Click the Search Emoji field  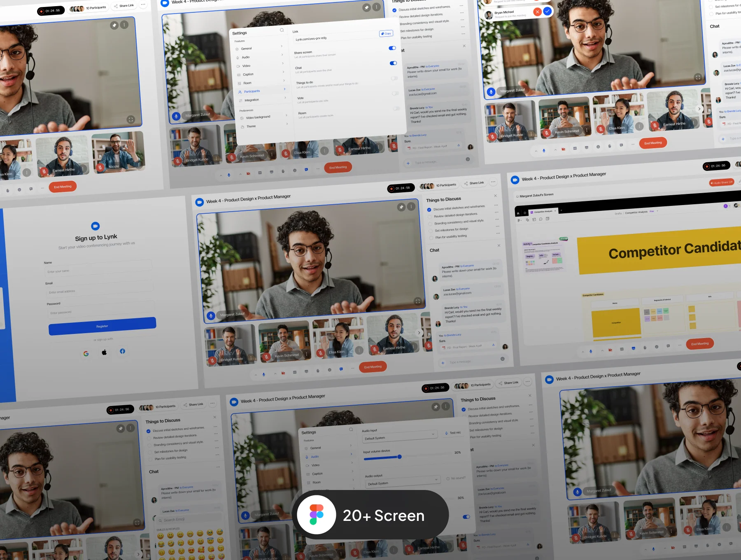click(189, 518)
